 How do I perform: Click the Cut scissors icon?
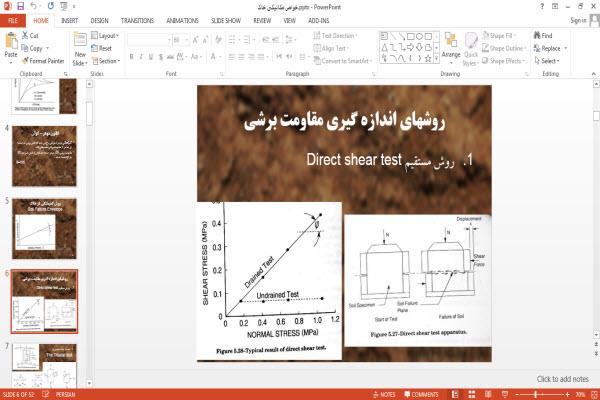pyautogui.click(x=25, y=35)
